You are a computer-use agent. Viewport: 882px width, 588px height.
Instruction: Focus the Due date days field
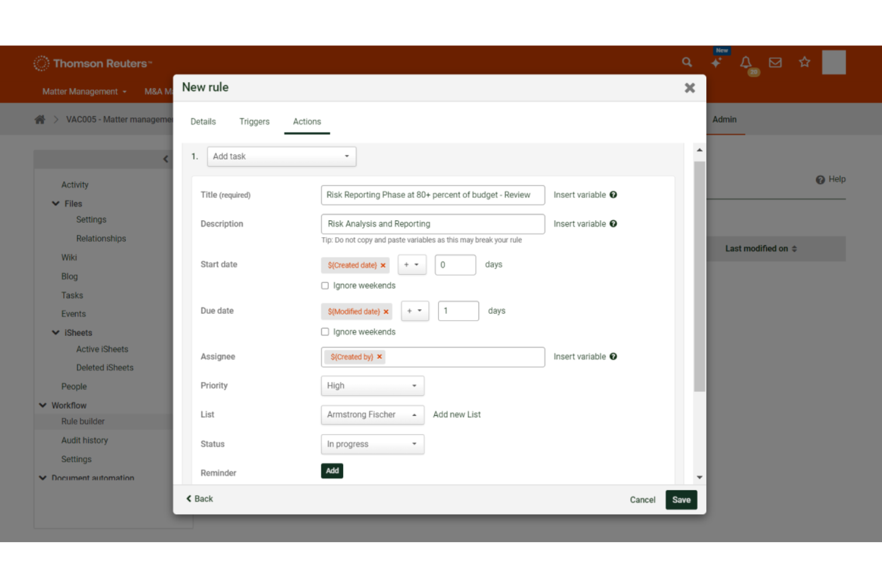click(458, 311)
